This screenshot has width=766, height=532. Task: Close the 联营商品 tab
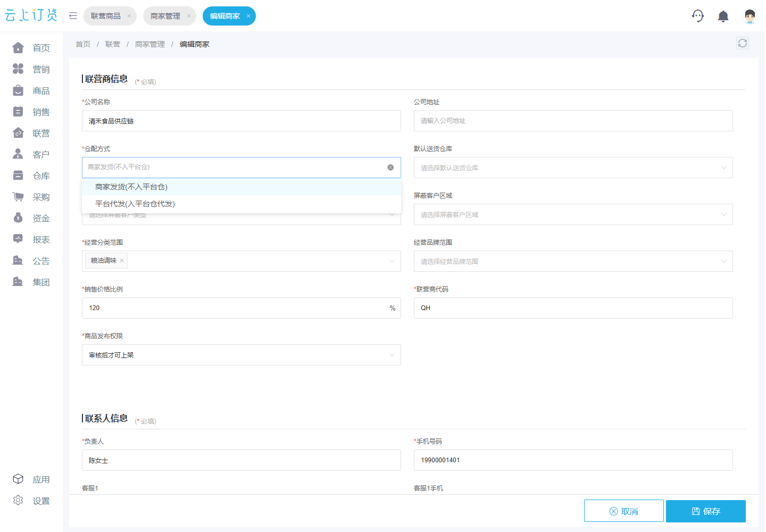pyautogui.click(x=129, y=16)
